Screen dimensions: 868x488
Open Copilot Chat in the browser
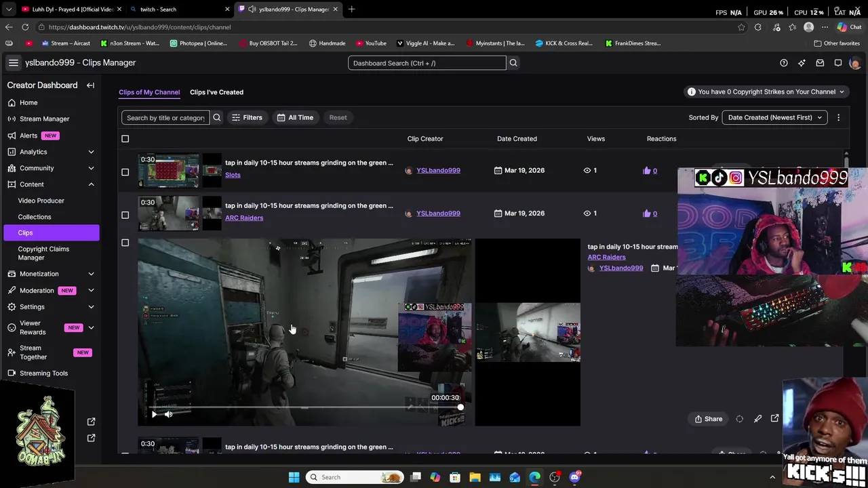[x=848, y=27]
